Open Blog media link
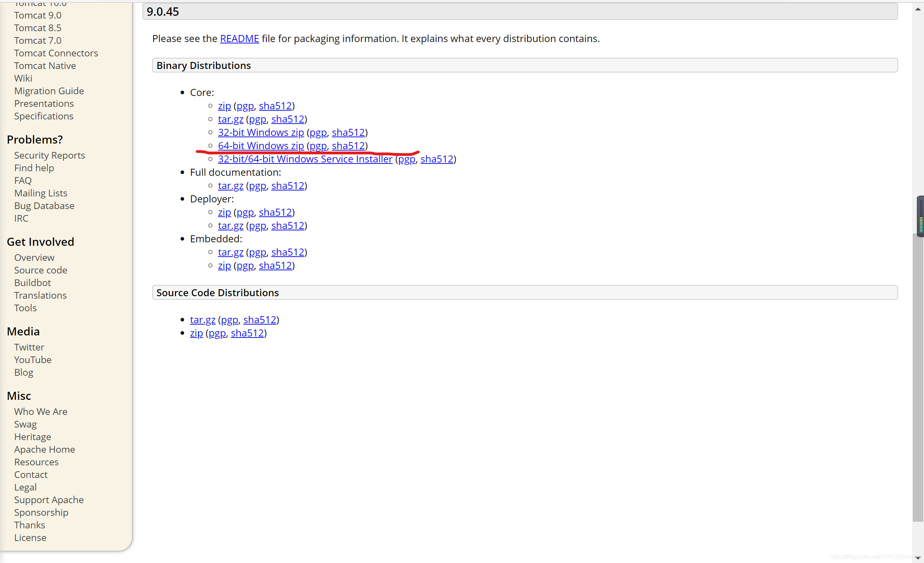924x563 pixels. [24, 372]
